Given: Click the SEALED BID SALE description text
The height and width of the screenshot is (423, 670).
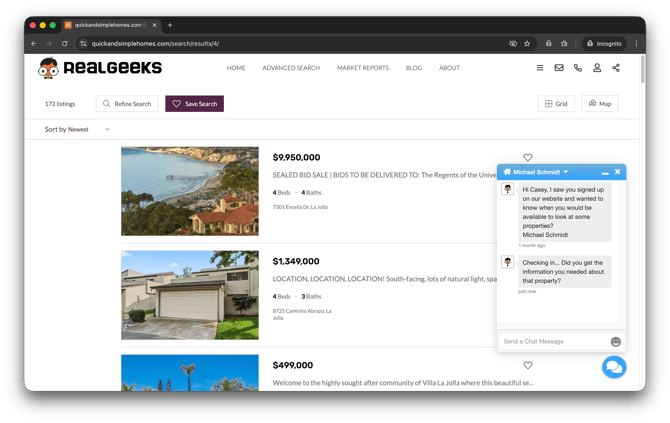Looking at the screenshot, I should point(384,175).
